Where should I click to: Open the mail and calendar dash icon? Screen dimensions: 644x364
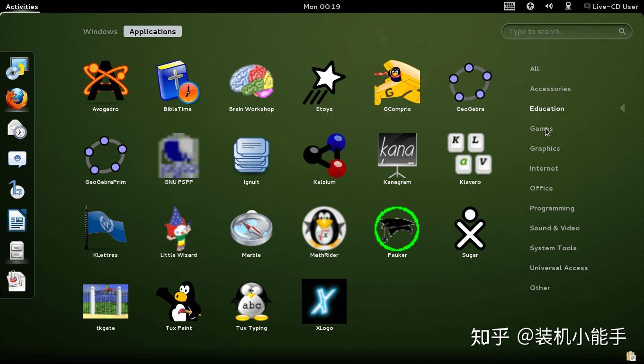coord(17,129)
